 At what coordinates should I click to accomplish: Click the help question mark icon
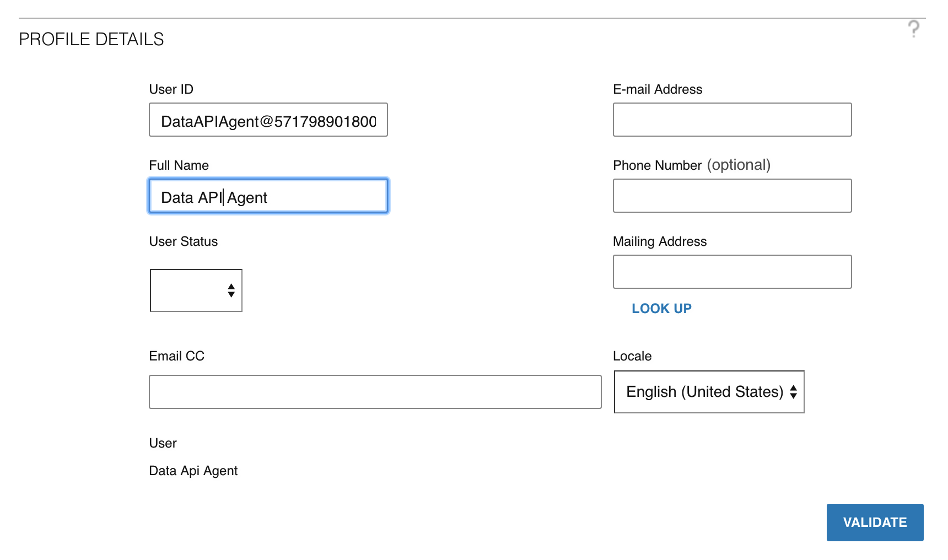point(913,29)
